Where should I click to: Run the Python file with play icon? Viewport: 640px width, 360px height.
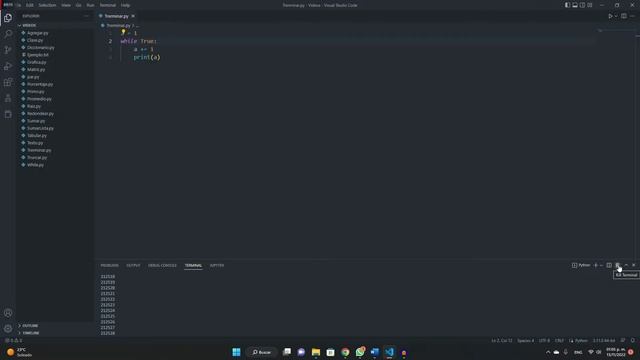coord(610,16)
